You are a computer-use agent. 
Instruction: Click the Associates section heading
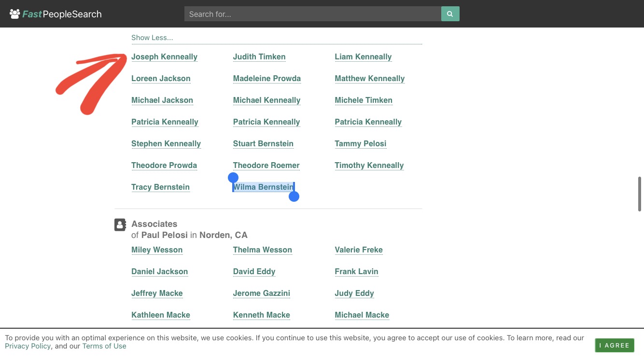point(154,224)
